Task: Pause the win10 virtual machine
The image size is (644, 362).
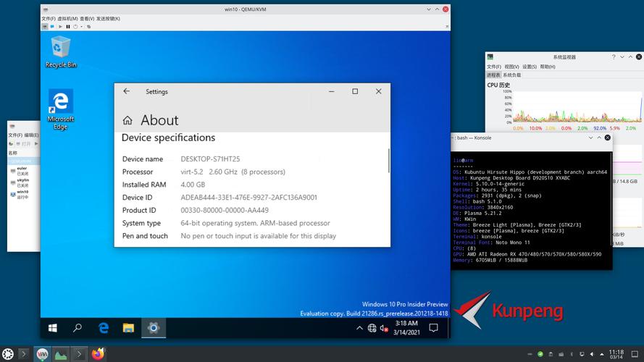Action: click(x=68, y=27)
